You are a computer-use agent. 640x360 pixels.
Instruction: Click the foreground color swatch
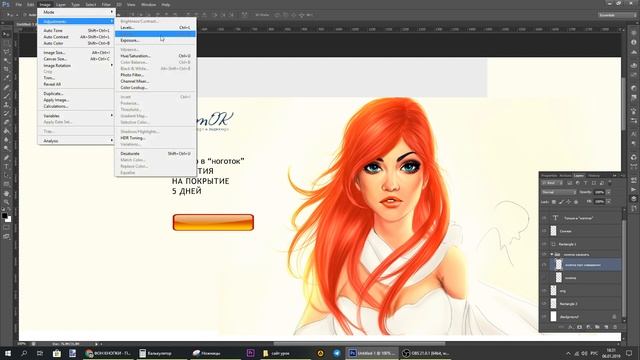(4, 215)
